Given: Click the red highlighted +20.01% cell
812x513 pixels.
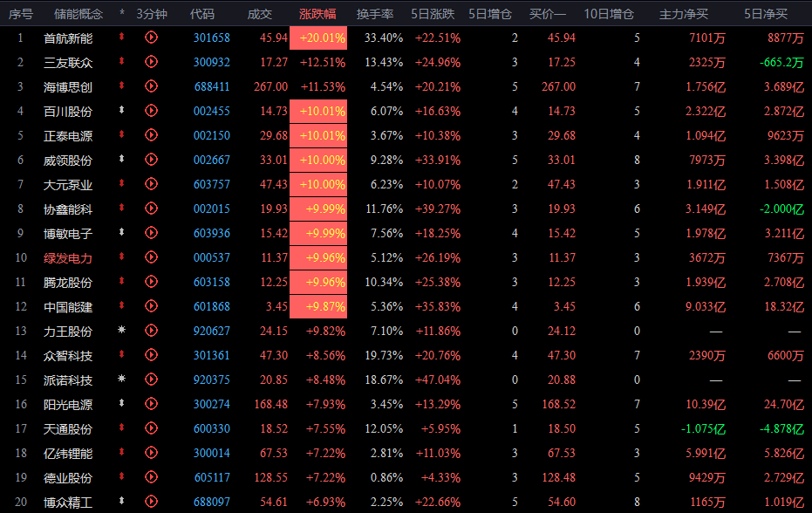Looking at the screenshot, I should point(323,38).
